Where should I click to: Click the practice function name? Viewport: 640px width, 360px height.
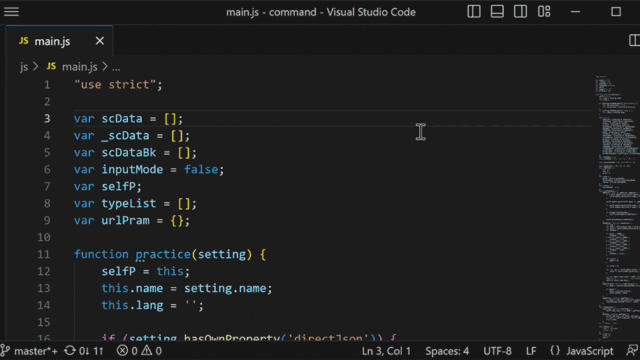(163, 255)
